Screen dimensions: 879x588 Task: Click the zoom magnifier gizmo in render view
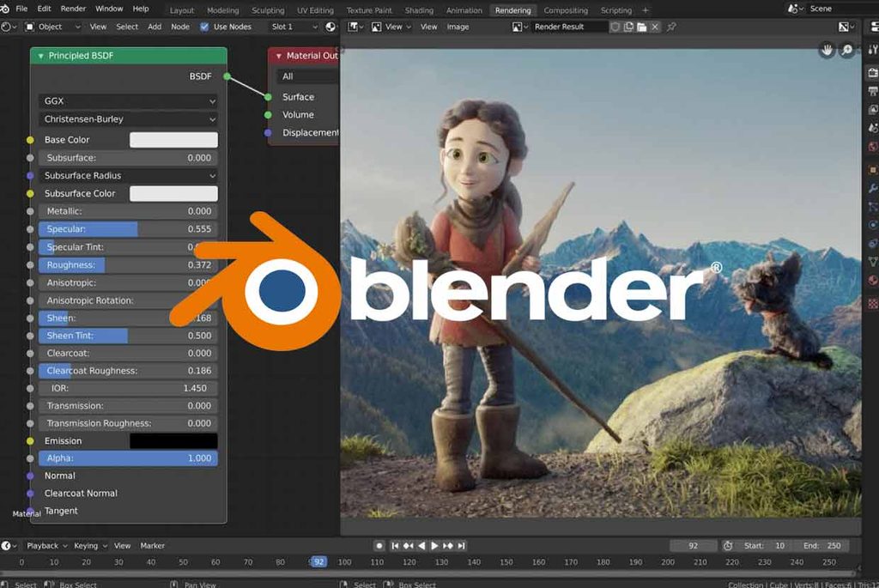[847, 50]
